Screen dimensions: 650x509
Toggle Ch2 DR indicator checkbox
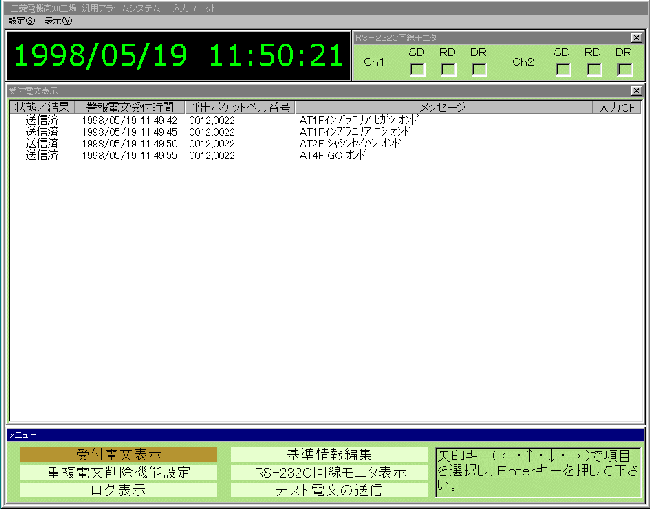pos(625,69)
